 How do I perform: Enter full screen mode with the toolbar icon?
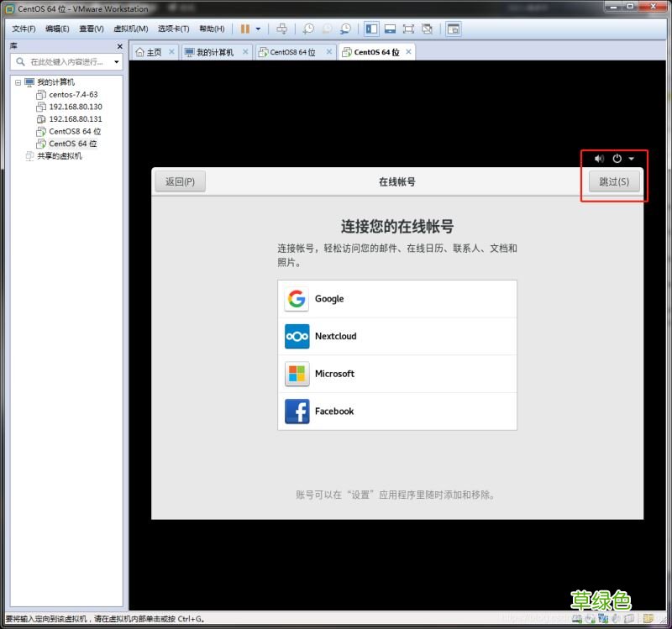pos(408,28)
